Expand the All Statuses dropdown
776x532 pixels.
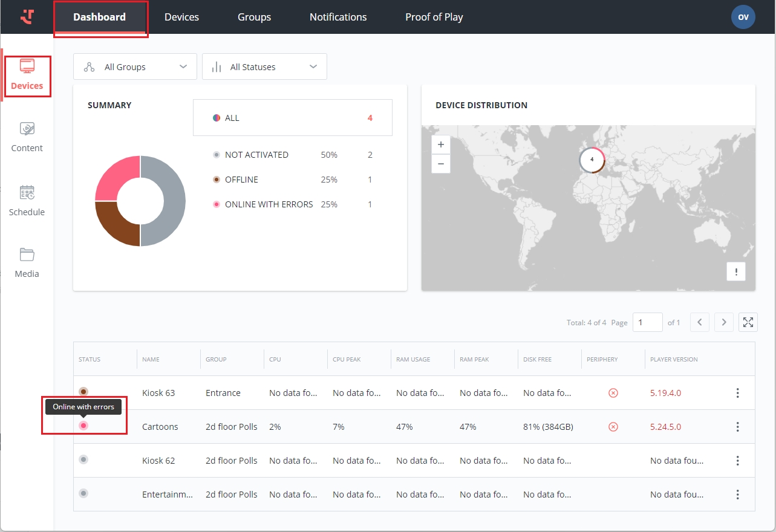264,67
